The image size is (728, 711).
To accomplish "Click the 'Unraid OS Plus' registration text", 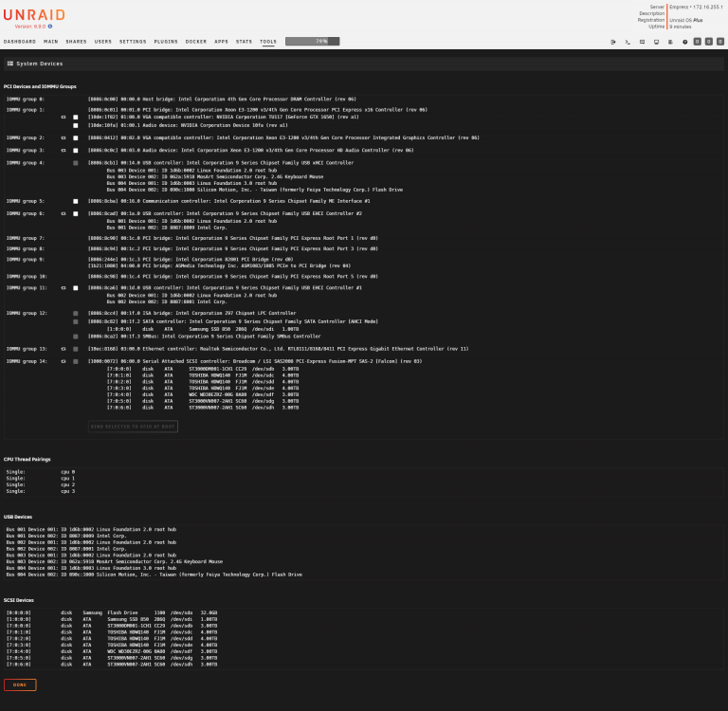I will [685, 20].
